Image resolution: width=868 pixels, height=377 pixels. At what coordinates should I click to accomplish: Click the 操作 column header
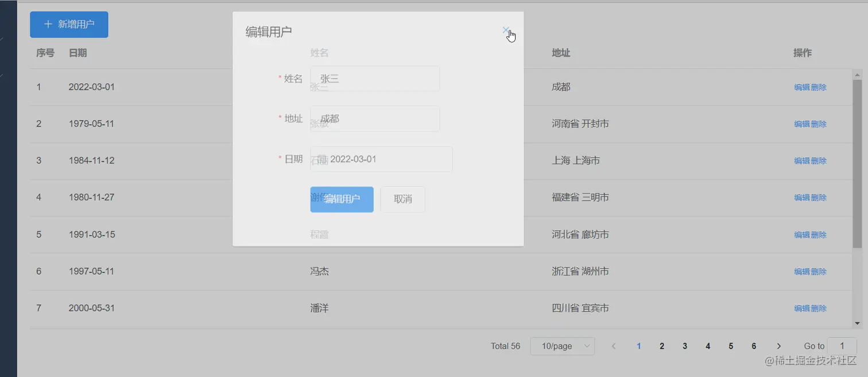click(801, 53)
